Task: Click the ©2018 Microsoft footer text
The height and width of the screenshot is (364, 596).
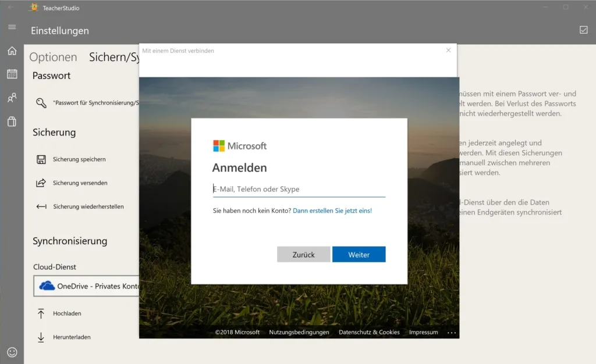Action: tap(237, 332)
